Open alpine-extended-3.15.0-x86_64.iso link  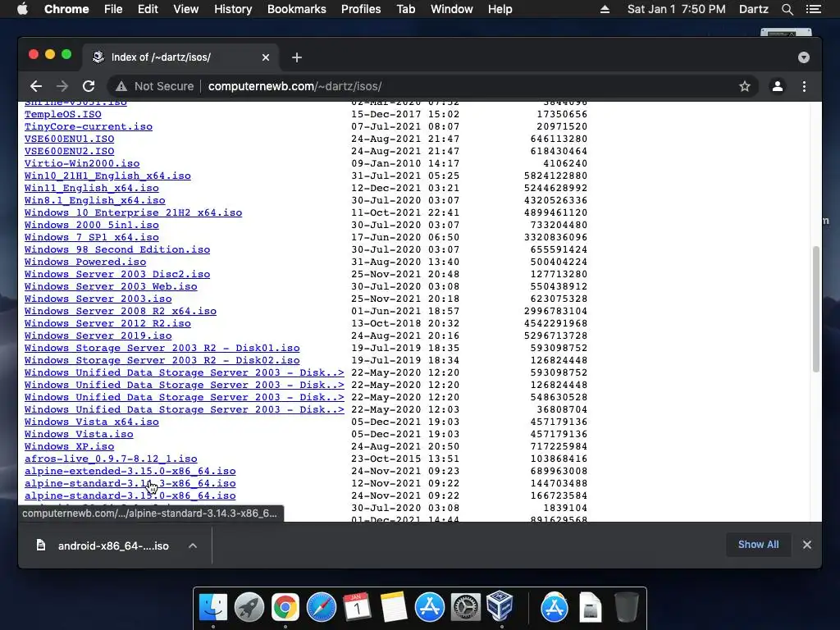point(130,472)
